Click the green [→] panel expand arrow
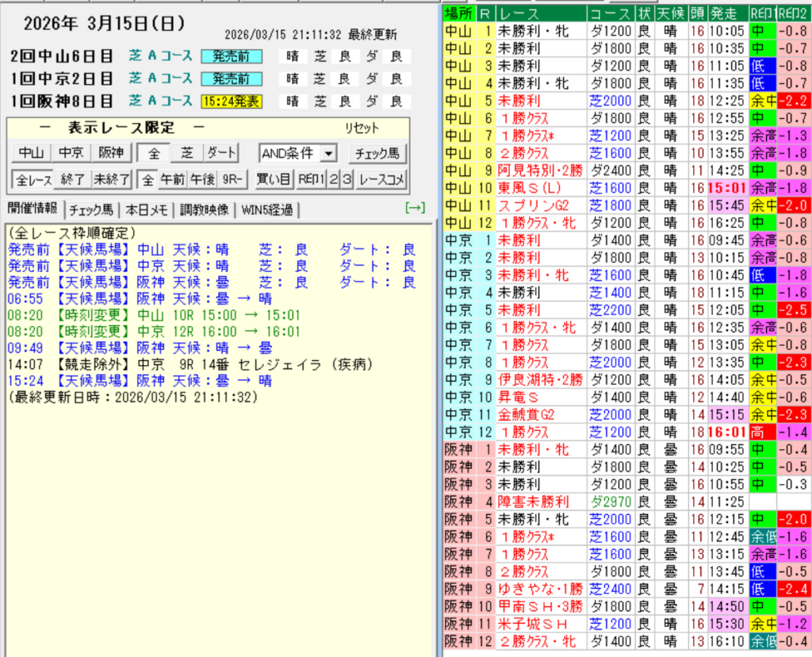 click(x=415, y=209)
